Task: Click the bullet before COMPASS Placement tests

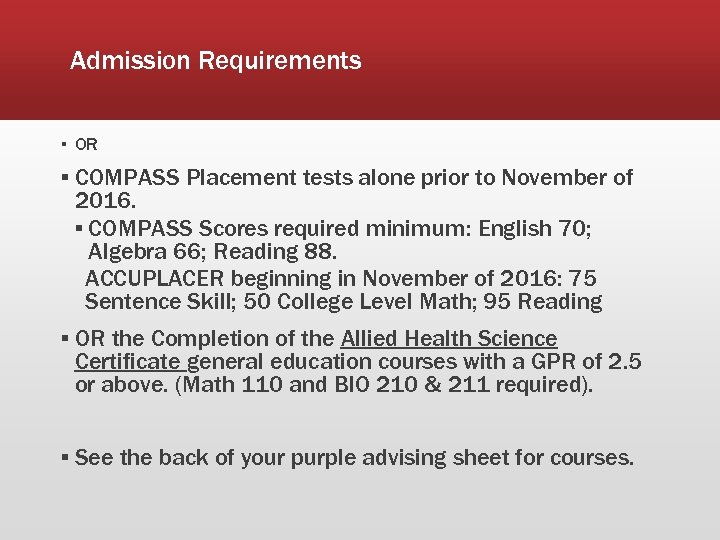Action: (x=64, y=178)
